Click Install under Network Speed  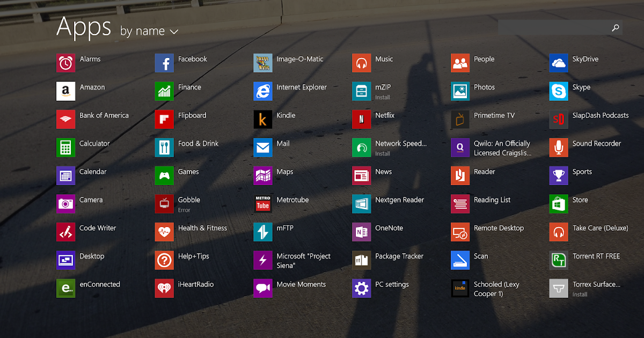[383, 154]
